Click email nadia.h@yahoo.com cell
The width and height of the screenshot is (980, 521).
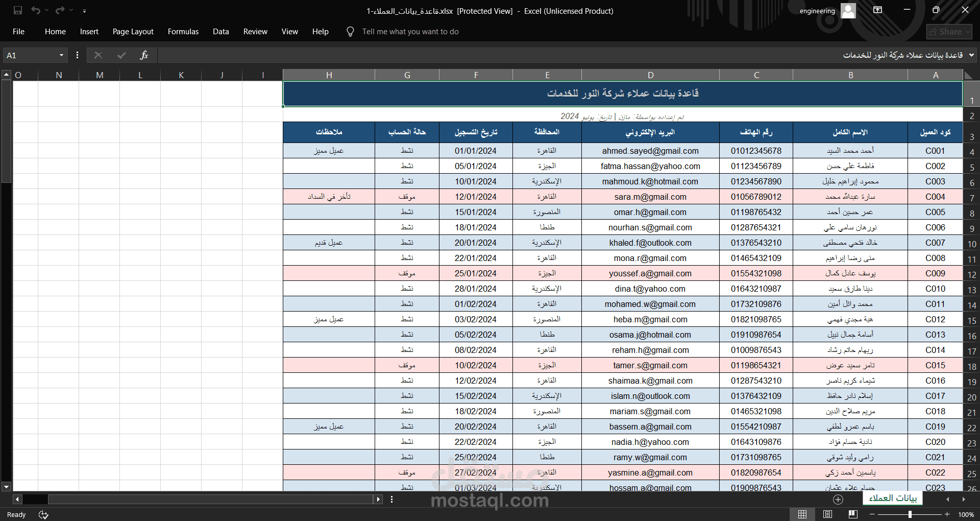click(x=650, y=442)
